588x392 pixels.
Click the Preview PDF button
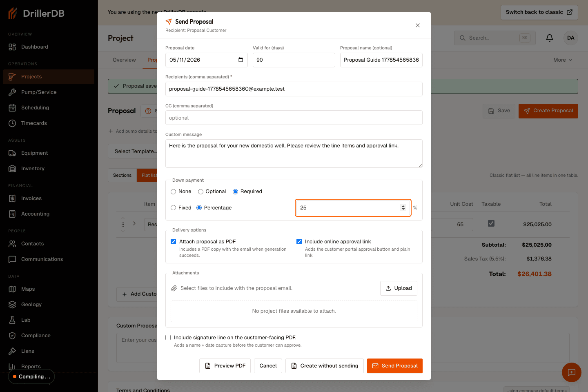pos(225,366)
